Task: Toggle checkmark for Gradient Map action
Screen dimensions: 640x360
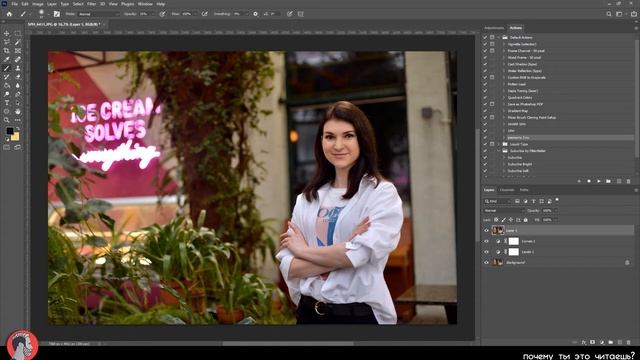Action: [485, 111]
